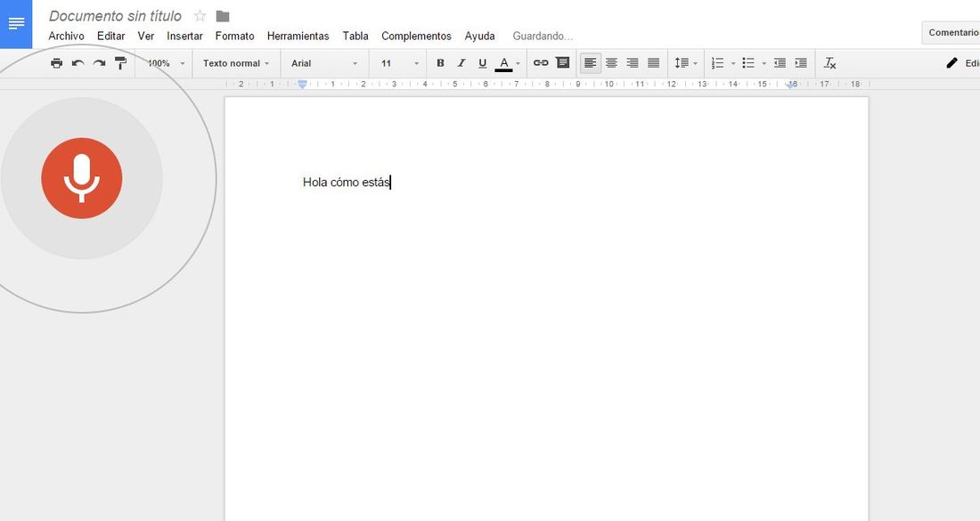
Task: Open the Editar menu
Action: 110,37
